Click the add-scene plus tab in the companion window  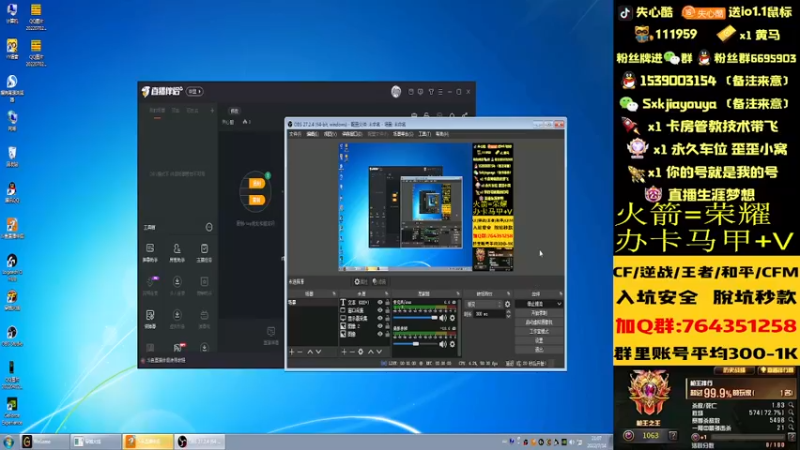point(212,110)
